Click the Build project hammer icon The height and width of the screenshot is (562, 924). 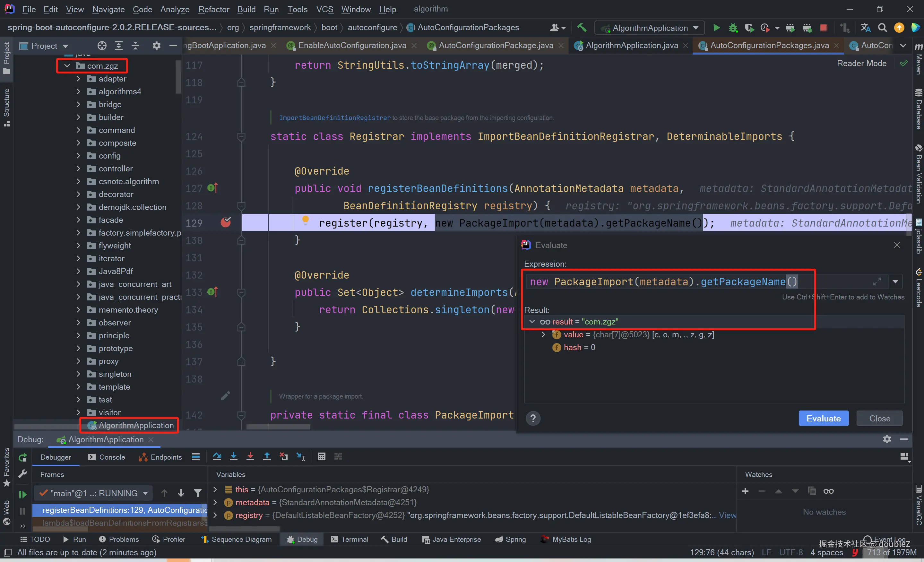pos(582,27)
